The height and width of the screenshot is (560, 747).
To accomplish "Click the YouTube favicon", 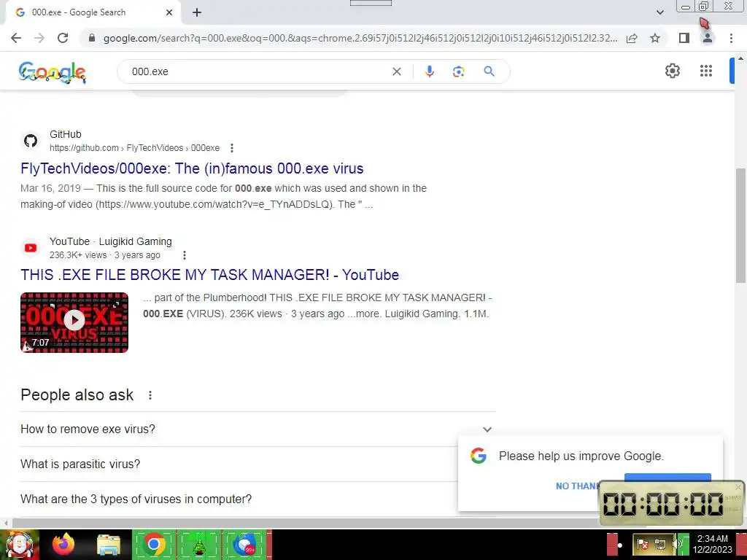I will [31, 248].
